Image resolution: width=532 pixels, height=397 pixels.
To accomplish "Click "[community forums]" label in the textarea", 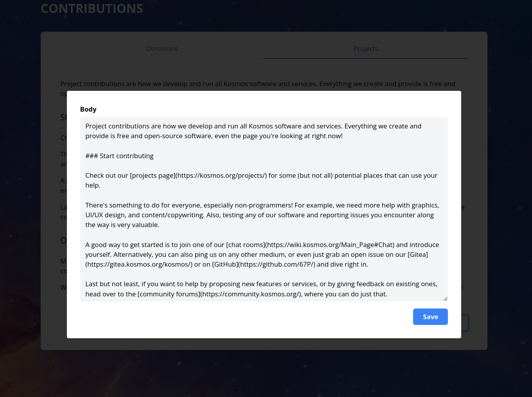I will point(169,294).
